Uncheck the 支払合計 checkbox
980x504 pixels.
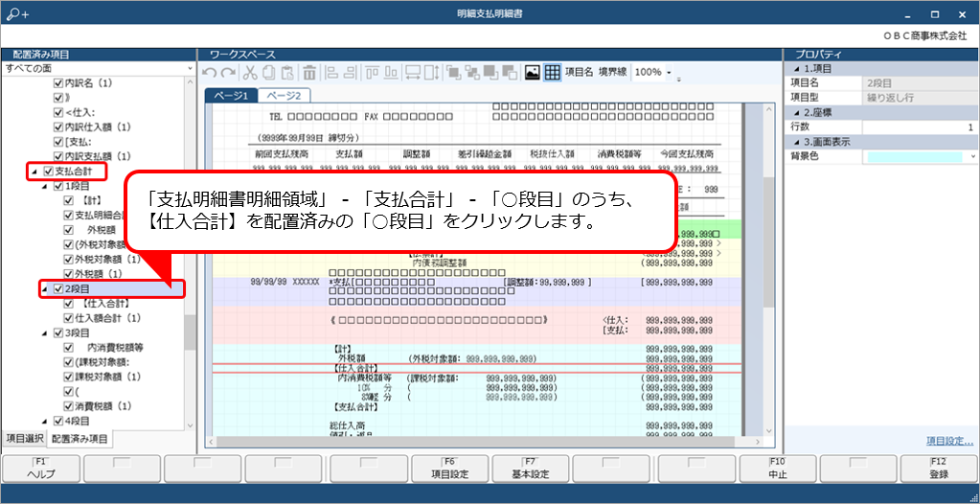point(49,172)
